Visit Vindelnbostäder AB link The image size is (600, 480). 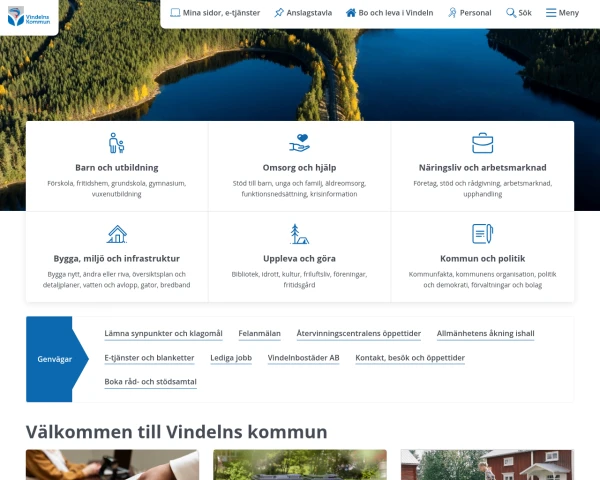tap(303, 358)
